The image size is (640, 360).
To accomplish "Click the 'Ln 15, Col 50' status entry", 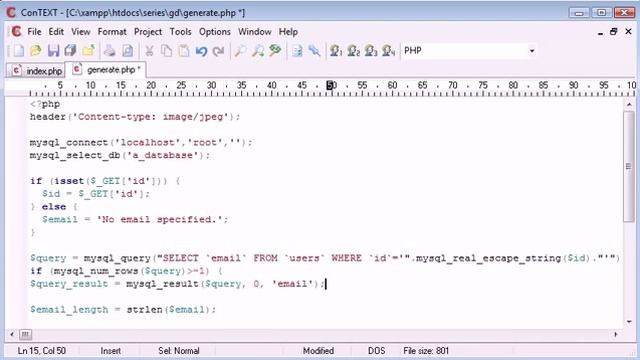I will [42, 351].
